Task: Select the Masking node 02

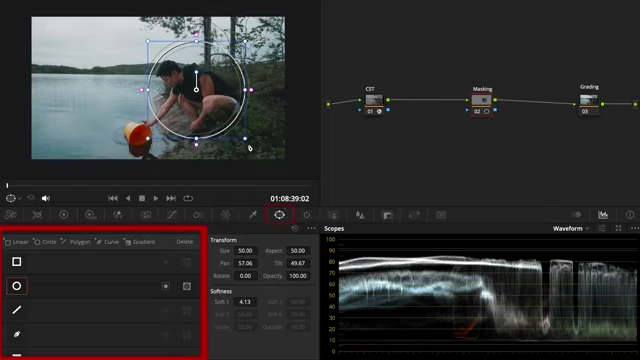Action: point(481,104)
